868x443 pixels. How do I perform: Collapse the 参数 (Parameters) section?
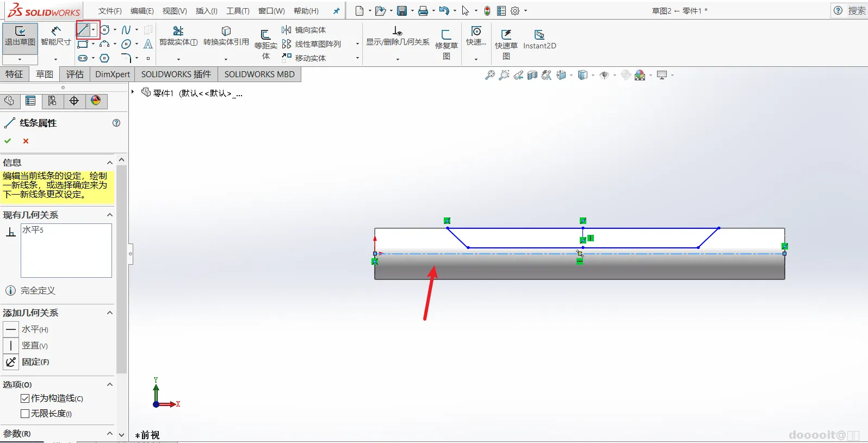click(x=110, y=434)
